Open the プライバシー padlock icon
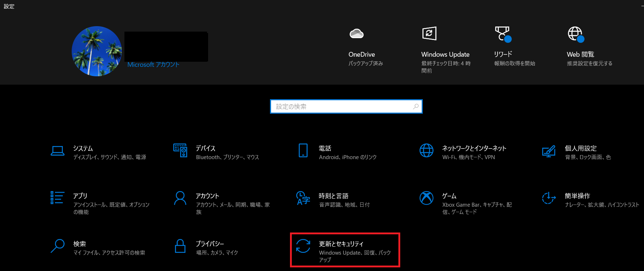The height and width of the screenshot is (271, 644). [180, 246]
